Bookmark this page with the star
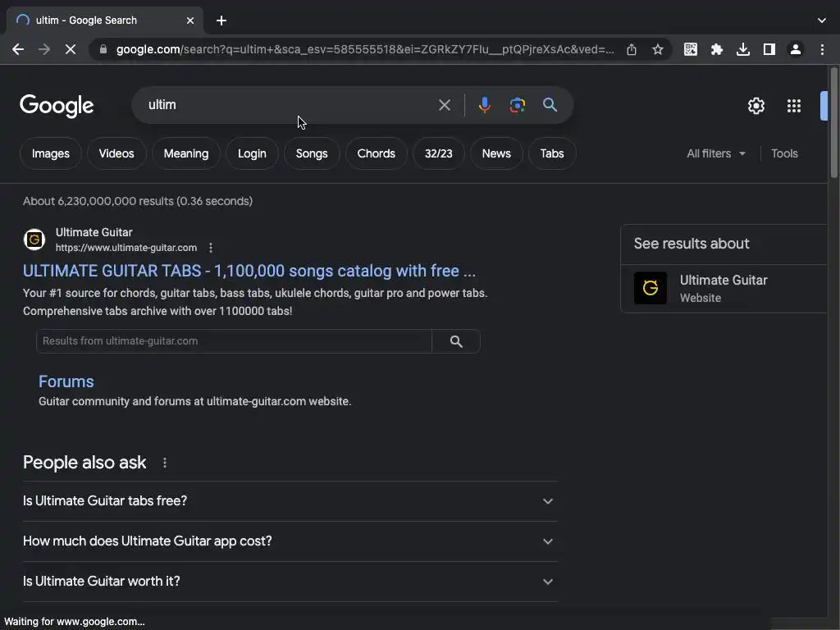840x630 pixels. click(x=658, y=49)
